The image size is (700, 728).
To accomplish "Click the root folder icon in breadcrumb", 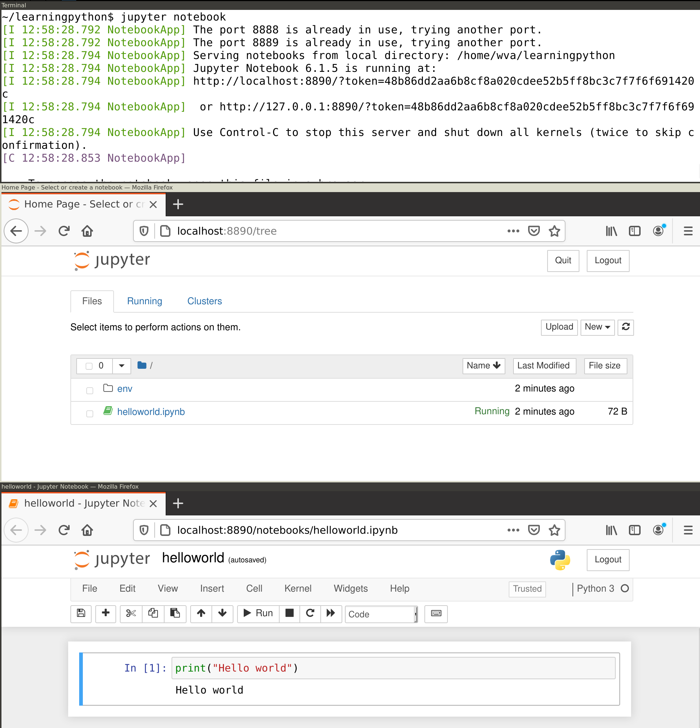I will tap(141, 365).
